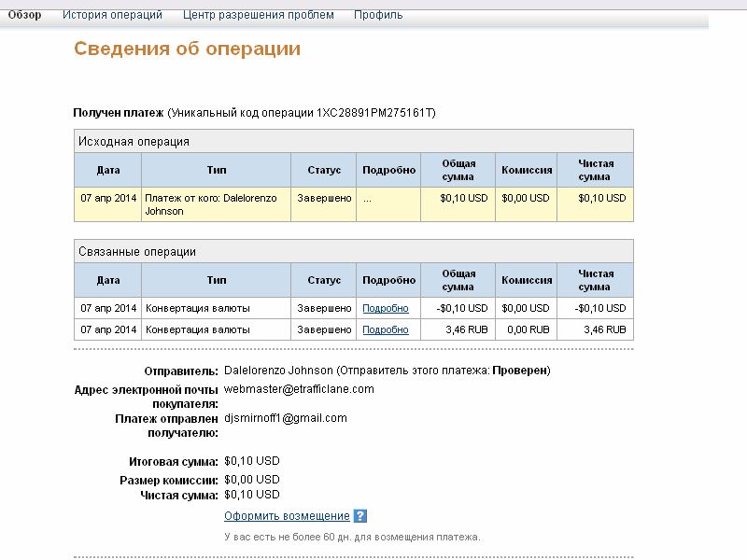Image resolution: width=747 pixels, height=560 pixels.
Task: Click Размер комиссии value $0,00 USD
Action: 252,480
